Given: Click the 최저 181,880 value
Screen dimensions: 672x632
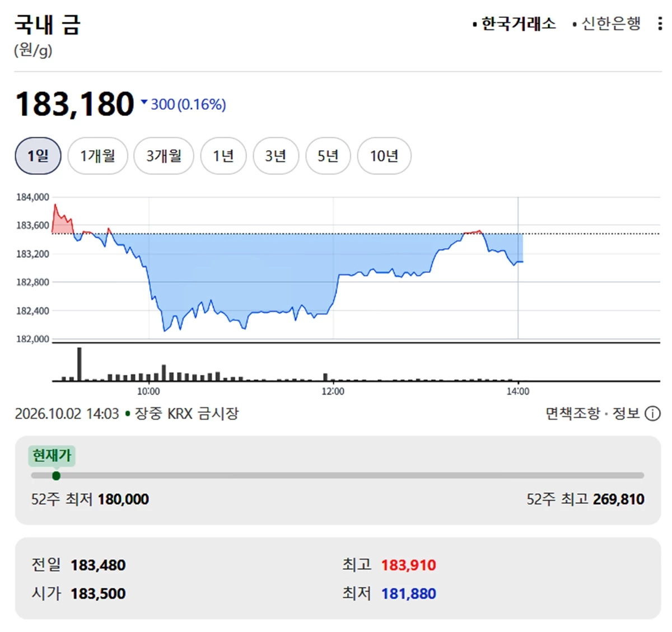Looking at the screenshot, I should (x=408, y=593).
